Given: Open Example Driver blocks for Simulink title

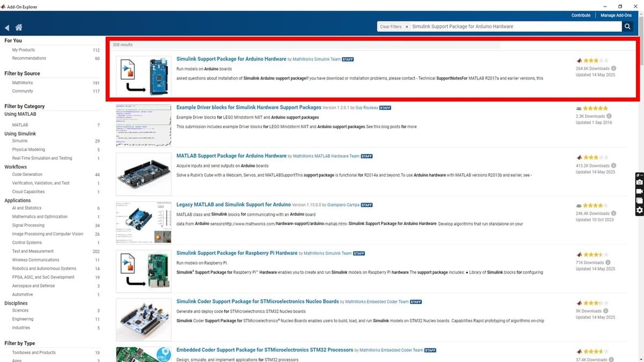Looking at the screenshot, I should click(249, 107).
